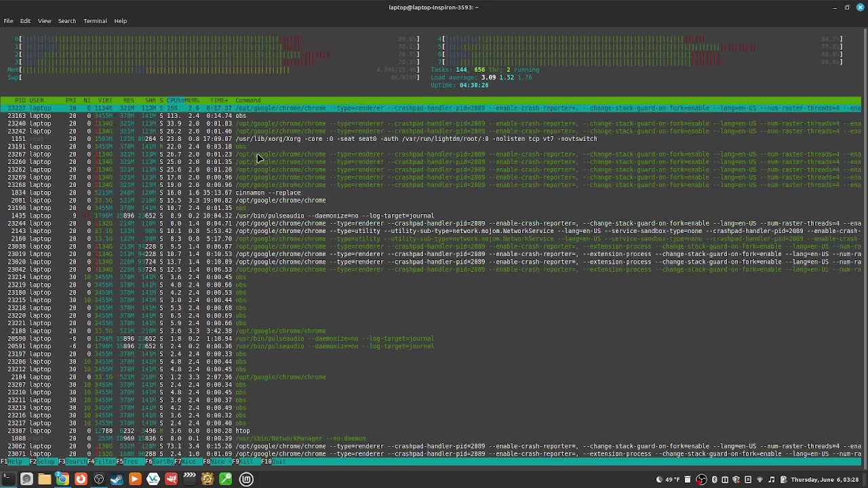Screen dimensions: 868x488
Task: Sort by the CPU% column header
Action: pos(175,100)
